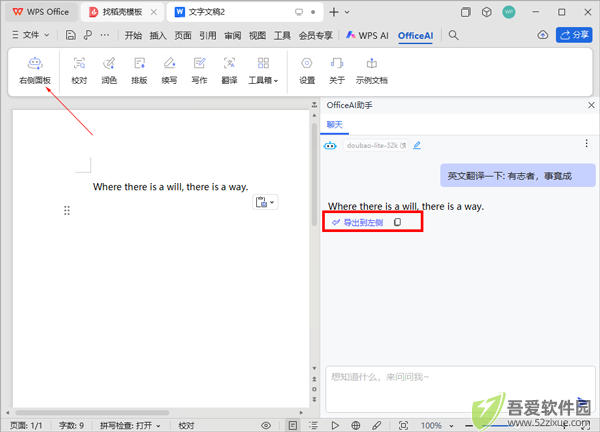
Task: Click the pen annotation icon in the status bar
Action: 377,425
